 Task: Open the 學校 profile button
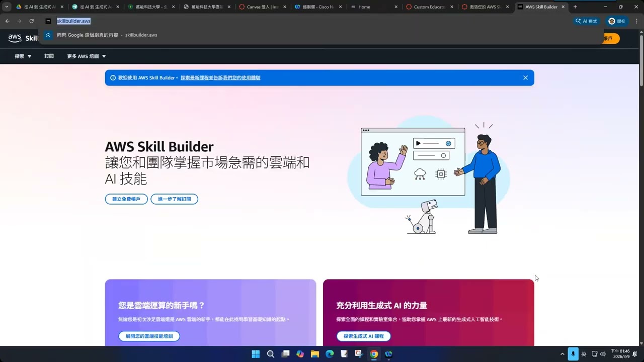point(617,21)
